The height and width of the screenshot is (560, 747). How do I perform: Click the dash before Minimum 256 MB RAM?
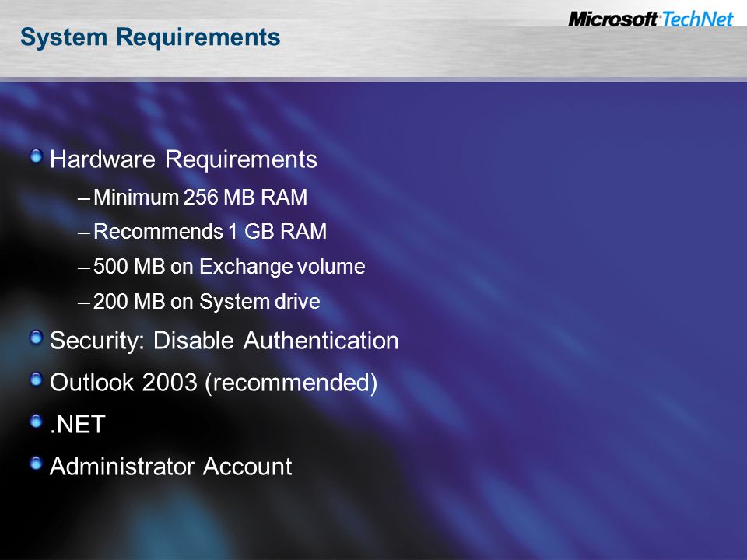click(83, 198)
